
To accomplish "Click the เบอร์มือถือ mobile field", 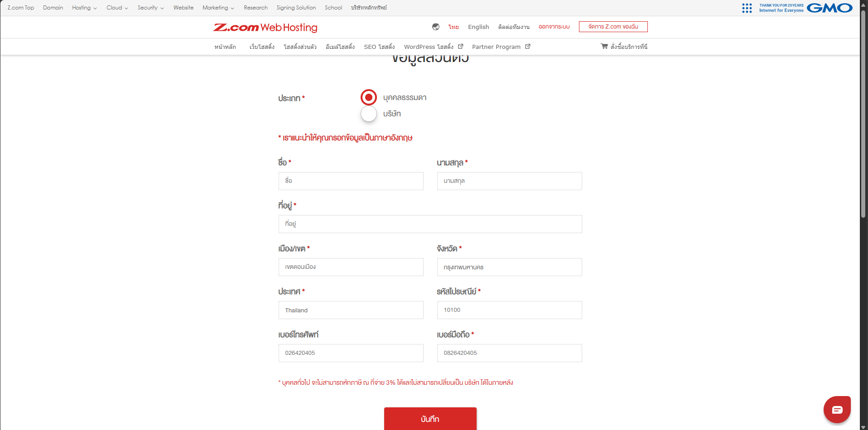I will [x=509, y=353].
